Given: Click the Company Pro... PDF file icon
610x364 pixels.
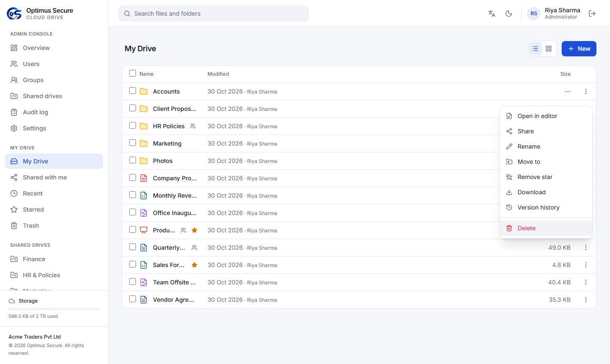Looking at the screenshot, I should tap(144, 178).
